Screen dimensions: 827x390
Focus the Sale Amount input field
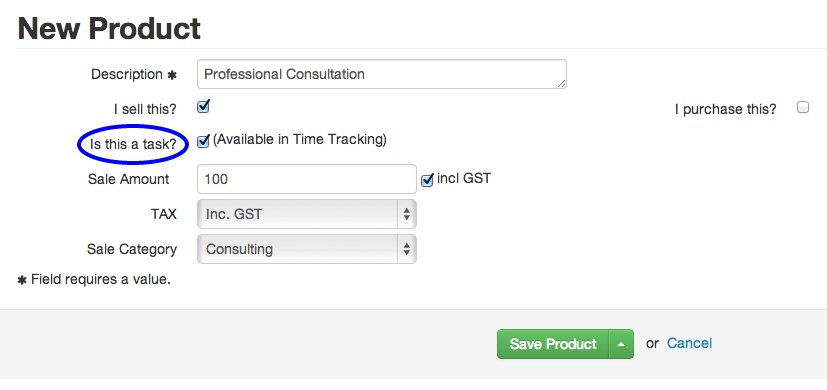click(307, 179)
